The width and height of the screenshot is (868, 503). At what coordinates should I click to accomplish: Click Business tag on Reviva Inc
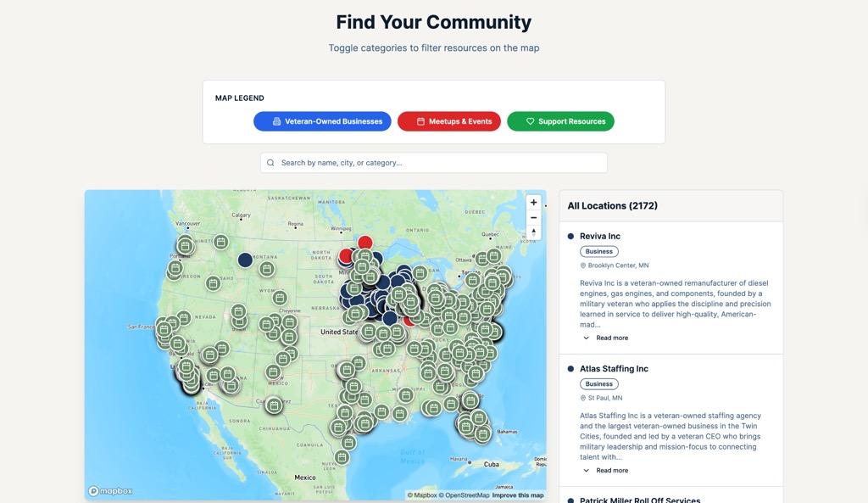tap(599, 251)
